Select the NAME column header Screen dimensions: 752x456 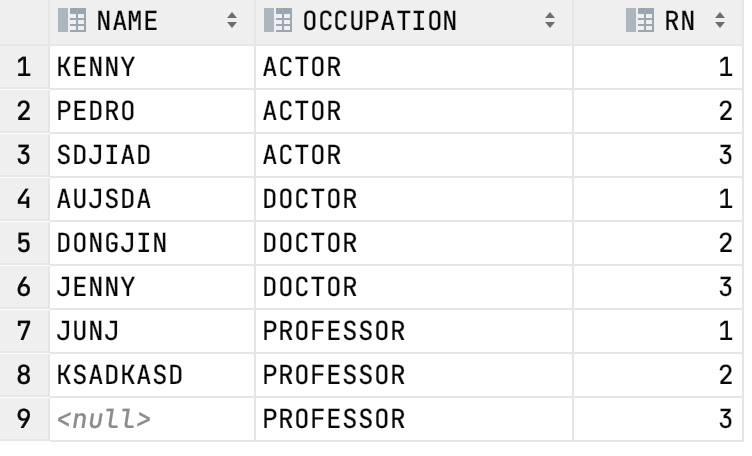click(152, 22)
